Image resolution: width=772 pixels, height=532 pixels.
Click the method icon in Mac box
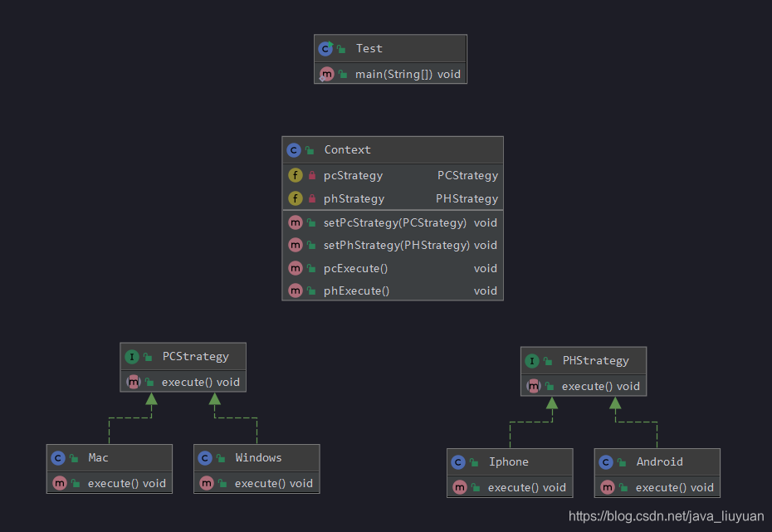60,483
